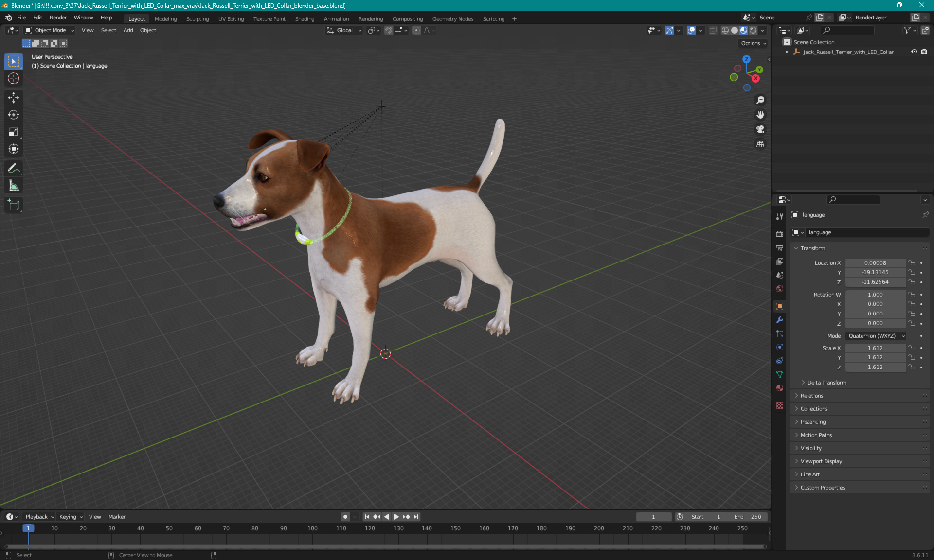Screen dimensions: 934x560
Task: Switch to rendered viewport shading
Action: click(753, 30)
